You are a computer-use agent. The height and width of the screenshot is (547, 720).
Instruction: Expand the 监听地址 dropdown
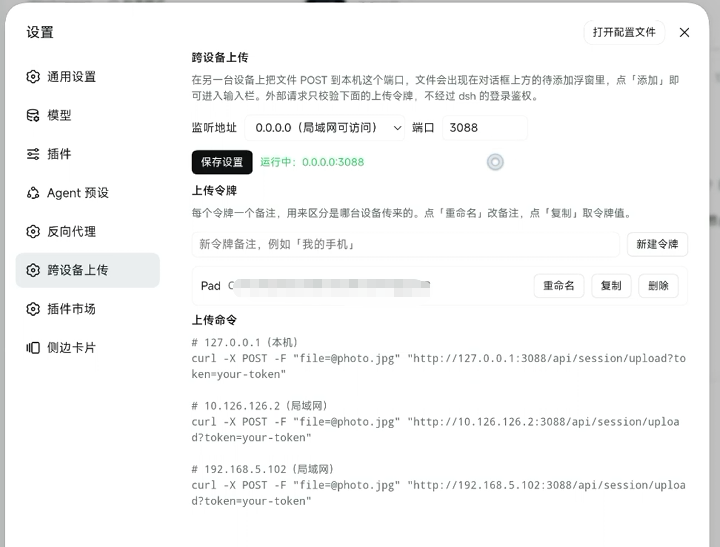(x=325, y=128)
